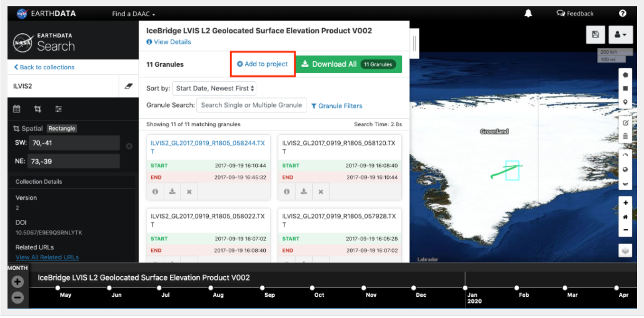
Task: Remove granule ending 058244.TXT from results
Action: 189,192
